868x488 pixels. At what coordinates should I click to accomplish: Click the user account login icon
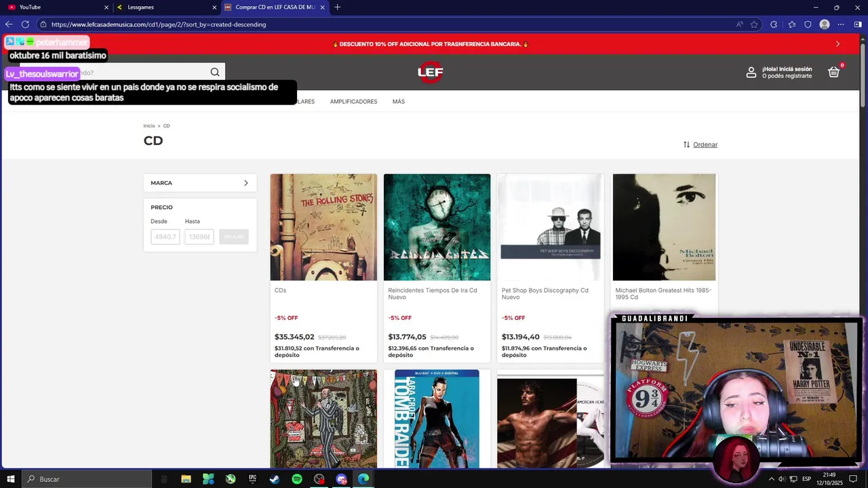(751, 73)
